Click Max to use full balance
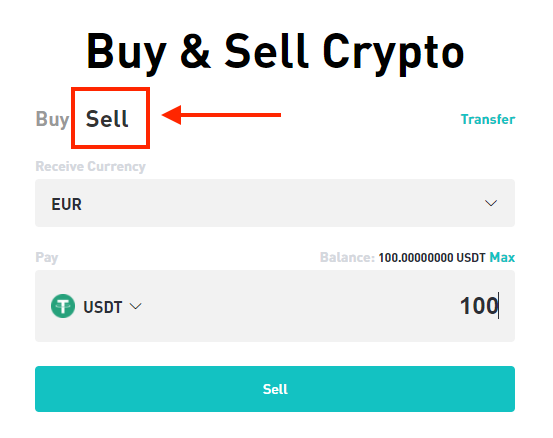The width and height of the screenshot is (553, 438). point(502,257)
